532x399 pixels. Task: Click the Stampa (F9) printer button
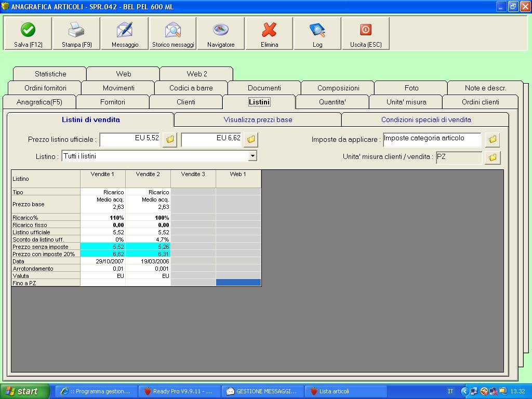(77, 34)
